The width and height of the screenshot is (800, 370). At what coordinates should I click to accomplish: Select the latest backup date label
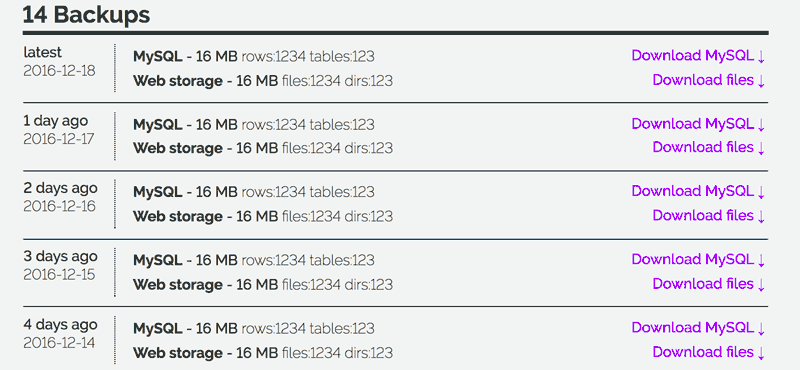[x=42, y=52]
